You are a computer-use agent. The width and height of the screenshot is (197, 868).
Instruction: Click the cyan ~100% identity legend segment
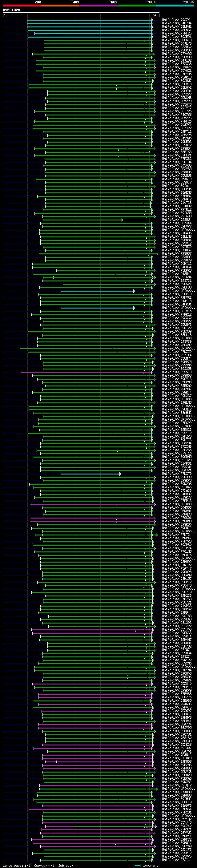click(175, 6)
